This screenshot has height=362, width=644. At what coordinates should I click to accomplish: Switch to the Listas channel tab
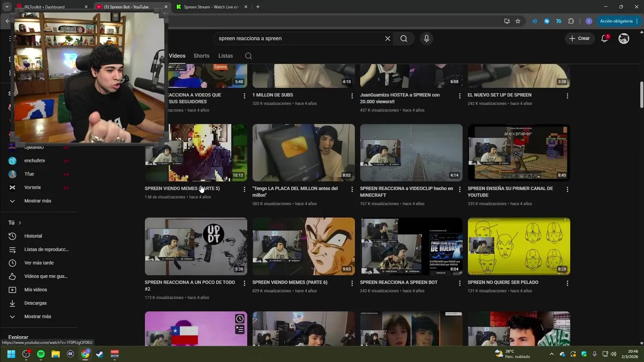point(225,56)
